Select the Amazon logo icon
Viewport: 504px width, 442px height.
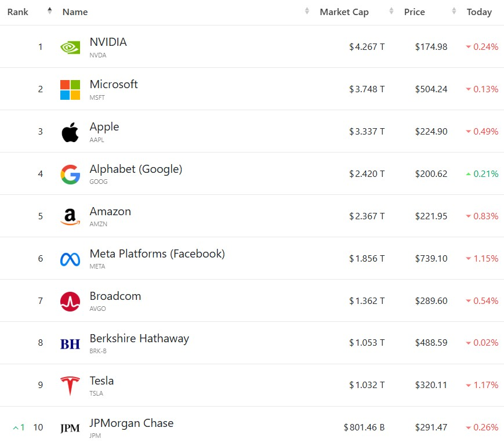70,217
